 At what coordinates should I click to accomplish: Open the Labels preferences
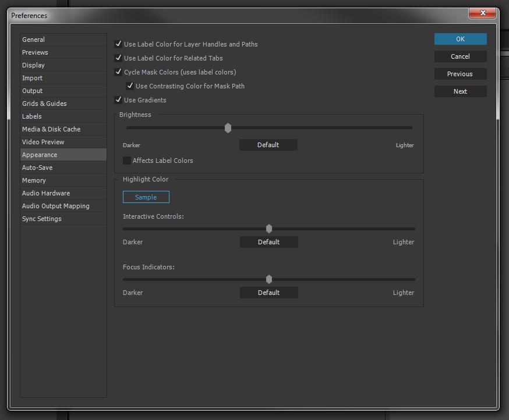pyautogui.click(x=63, y=116)
